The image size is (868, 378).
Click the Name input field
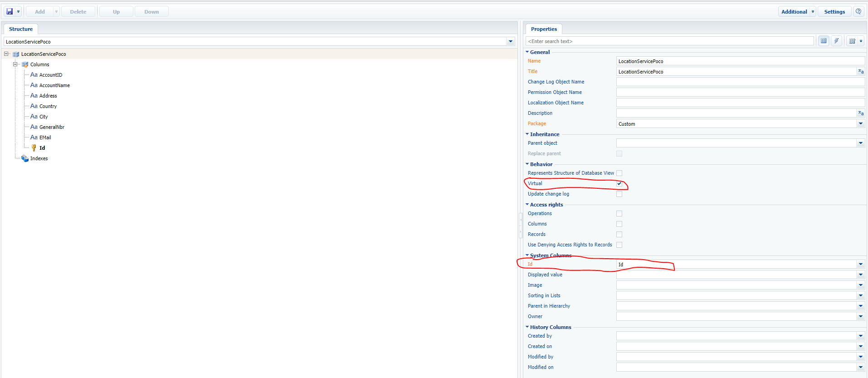click(741, 61)
